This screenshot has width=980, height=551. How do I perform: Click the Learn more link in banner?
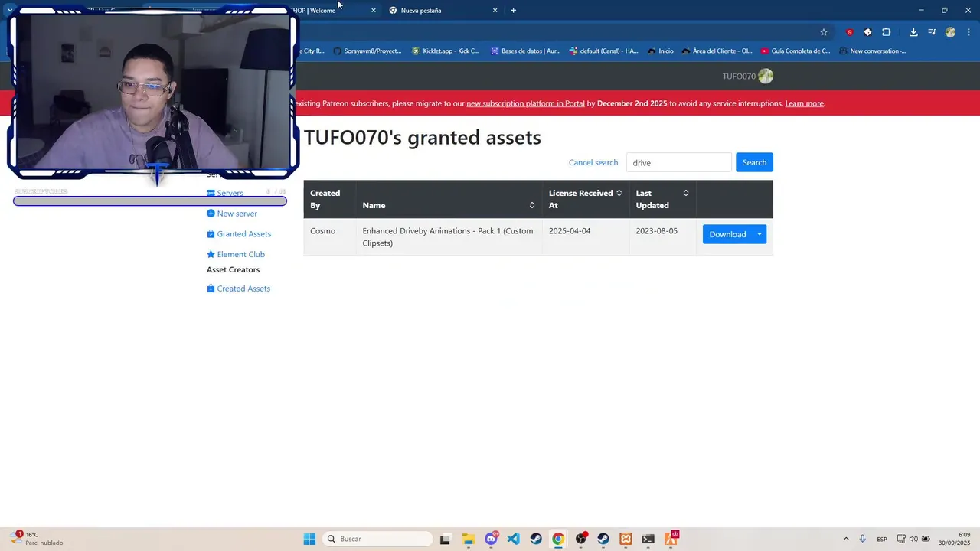[x=805, y=103]
